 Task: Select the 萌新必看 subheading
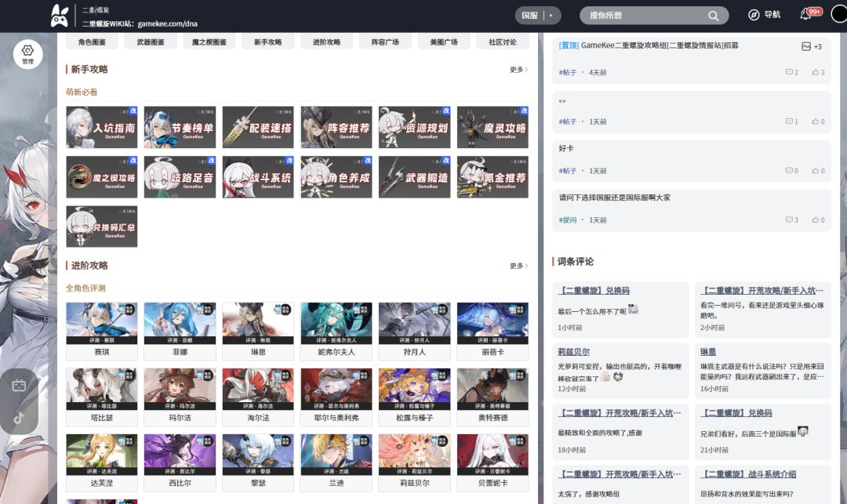82,92
